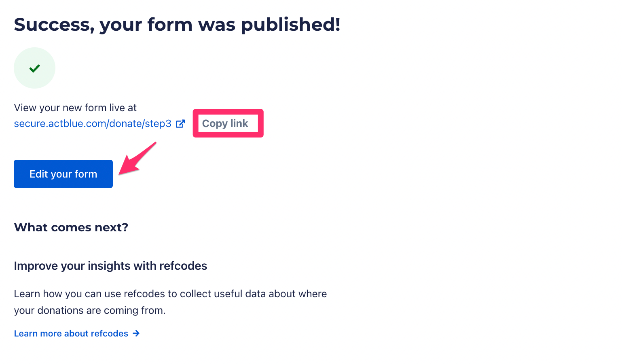Screen dimensions: 622x364
Task: Click the word "published!" in the title
Action: (290, 24)
